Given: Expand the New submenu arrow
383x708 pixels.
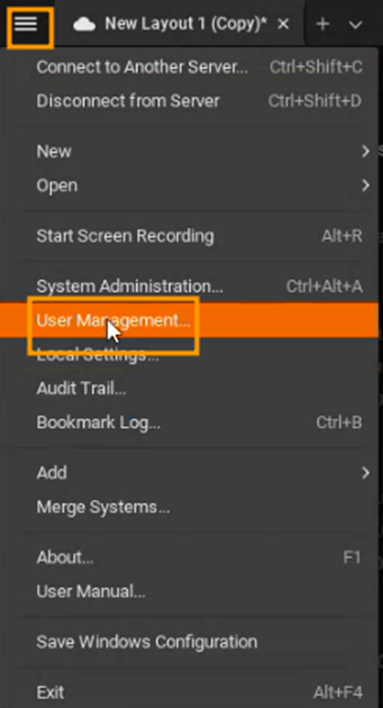Looking at the screenshot, I should click(365, 151).
